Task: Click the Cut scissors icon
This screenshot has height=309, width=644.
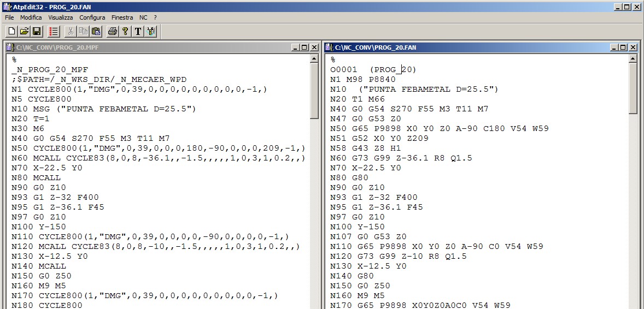Action: coord(71,31)
